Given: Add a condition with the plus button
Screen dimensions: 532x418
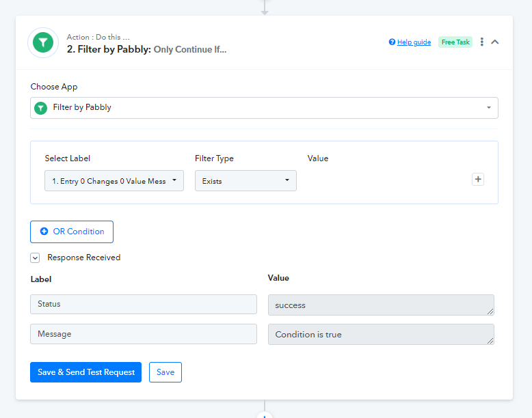Looking at the screenshot, I should pos(478,179).
